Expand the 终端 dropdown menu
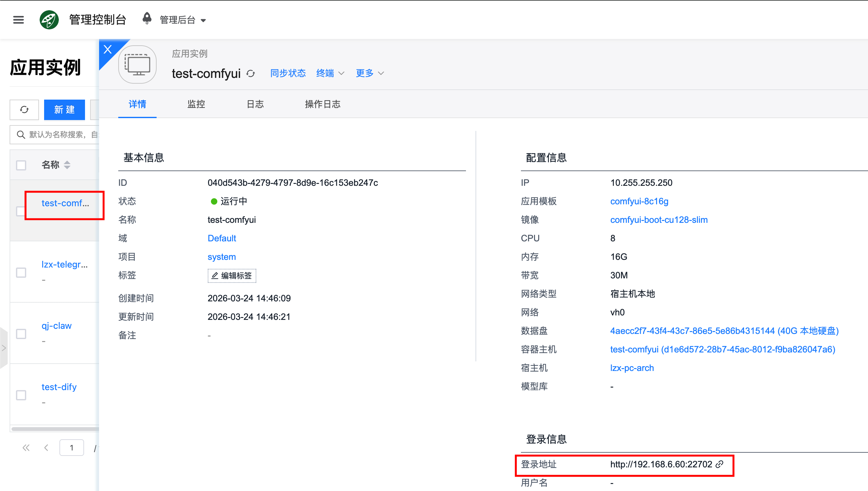The height and width of the screenshot is (491, 868). (330, 73)
